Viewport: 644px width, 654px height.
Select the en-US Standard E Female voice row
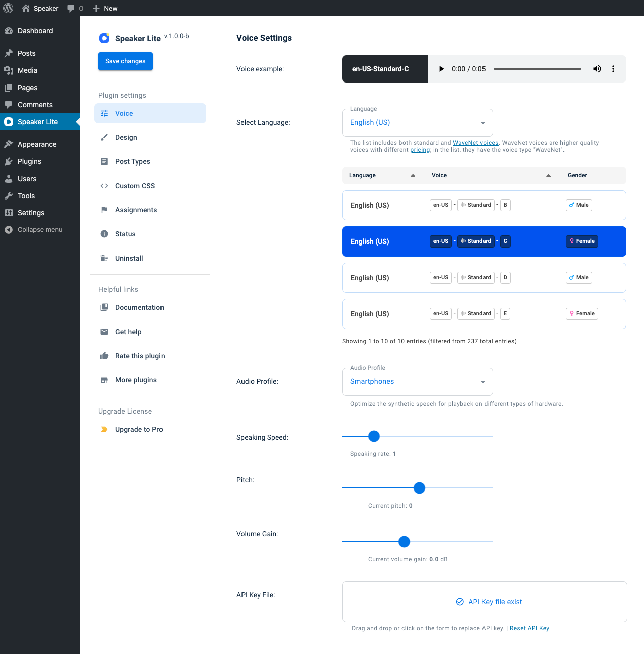pyautogui.click(x=484, y=314)
